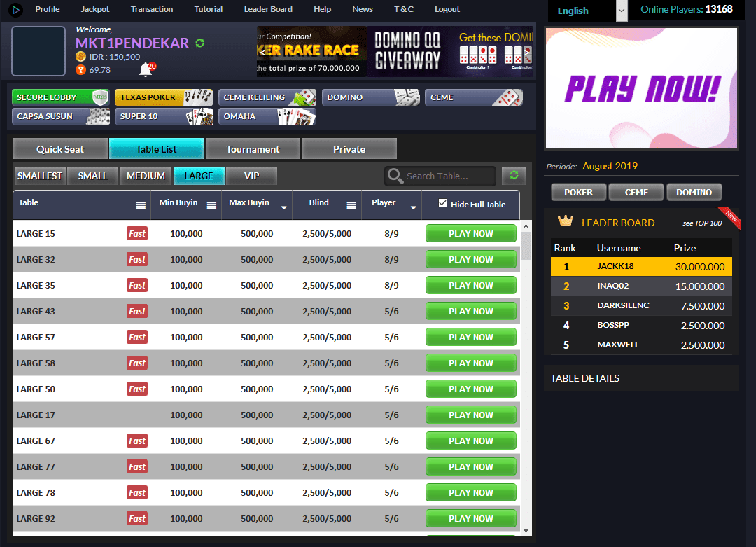Click the gold coin icon beside IDR balance
Viewport: 756px width, 547px height.
81,55
